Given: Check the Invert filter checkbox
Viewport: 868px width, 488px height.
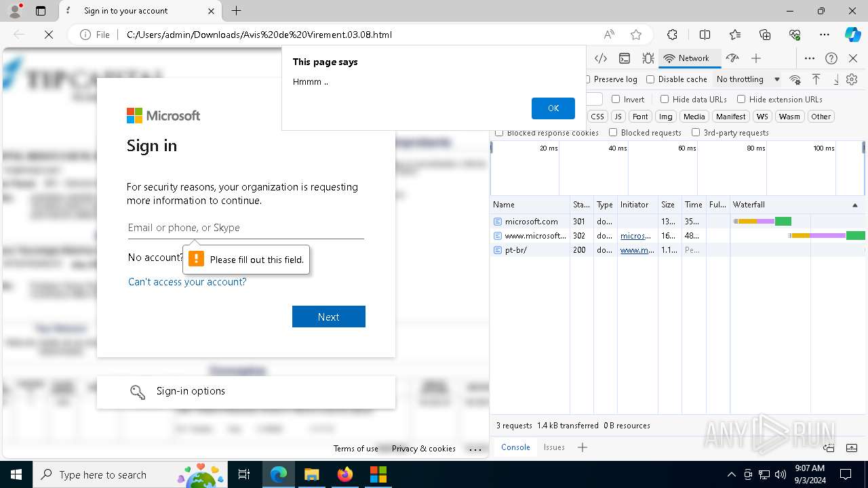Looking at the screenshot, I should pyautogui.click(x=616, y=99).
